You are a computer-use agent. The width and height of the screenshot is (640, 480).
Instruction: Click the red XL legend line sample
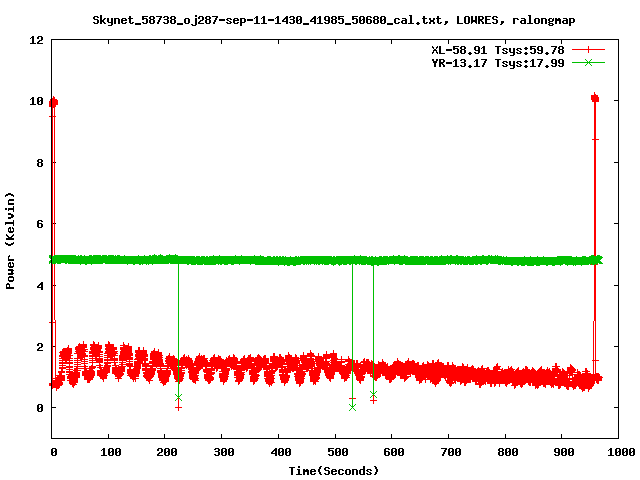pyautogui.click(x=588, y=50)
